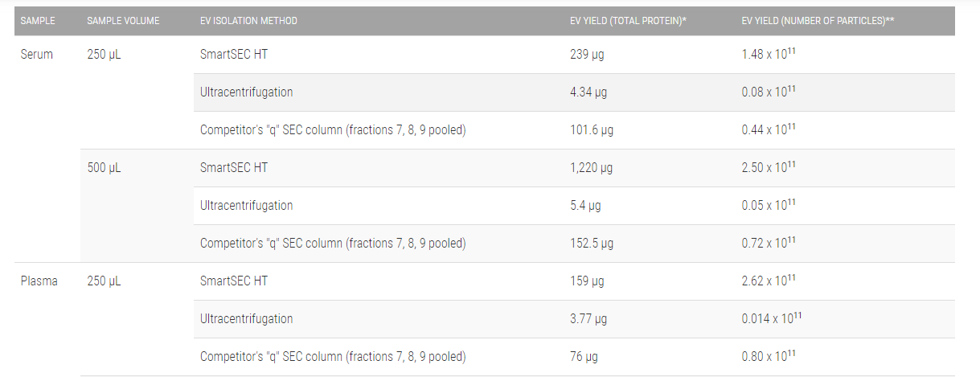Select the Plasma sample cell
Image resolution: width=980 pixels, height=377 pixels.
point(39,281)
